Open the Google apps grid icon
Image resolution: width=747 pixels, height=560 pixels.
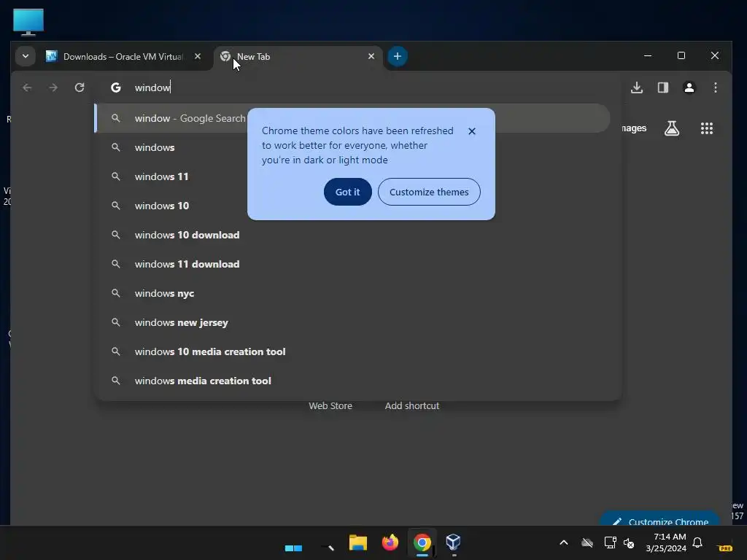(x=707, y=128)
